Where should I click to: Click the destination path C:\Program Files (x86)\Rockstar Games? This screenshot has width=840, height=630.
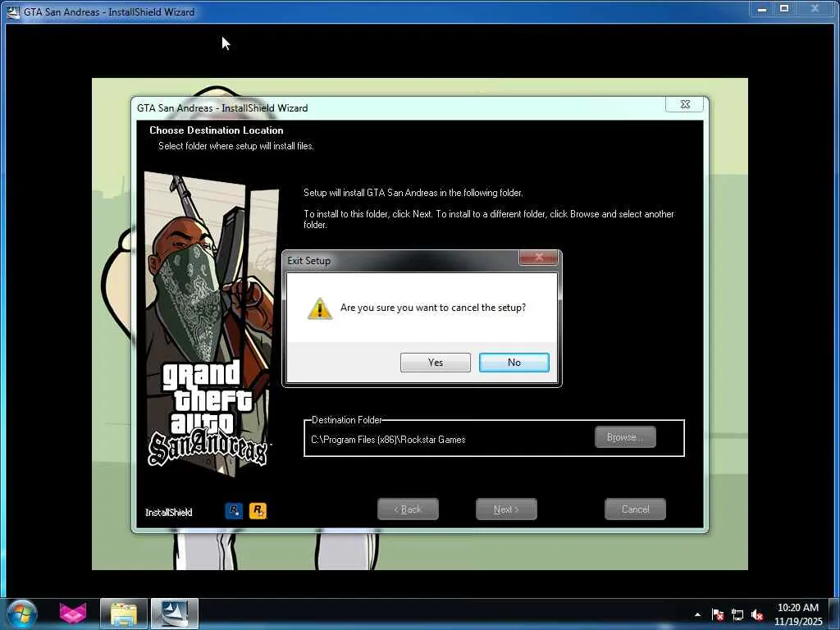(x=388, y=440)
